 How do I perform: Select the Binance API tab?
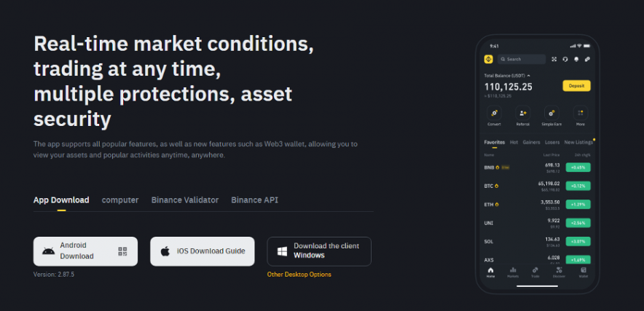click(x=254, y=200)
